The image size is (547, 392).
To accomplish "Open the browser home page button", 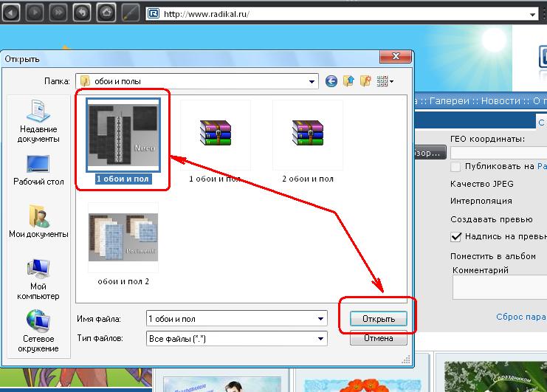I will (x=106, y=13).
